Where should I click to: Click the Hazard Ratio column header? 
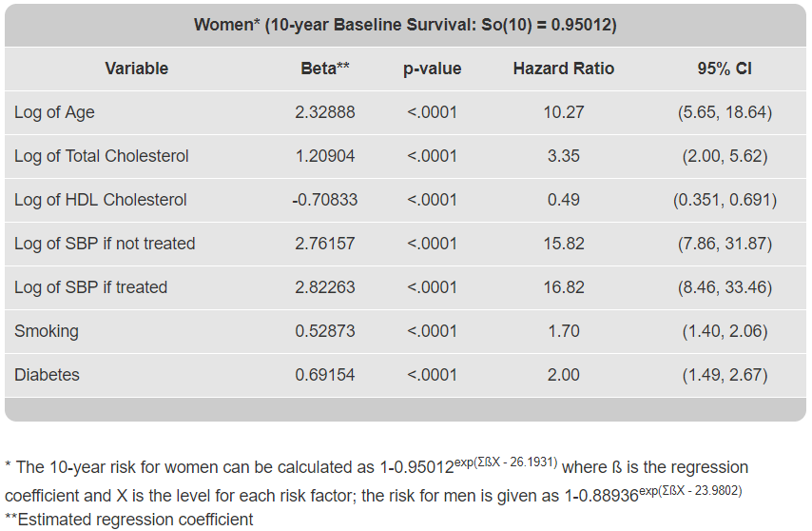pos(563,69)
